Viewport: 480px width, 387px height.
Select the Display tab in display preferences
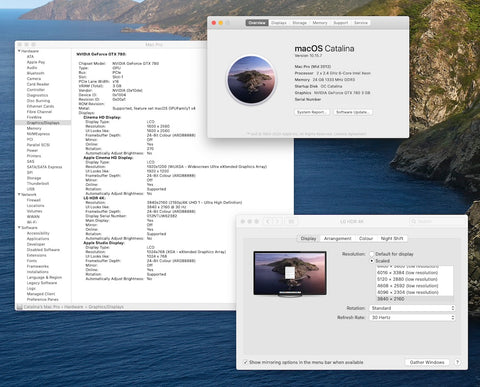click(x=308, y=238)
